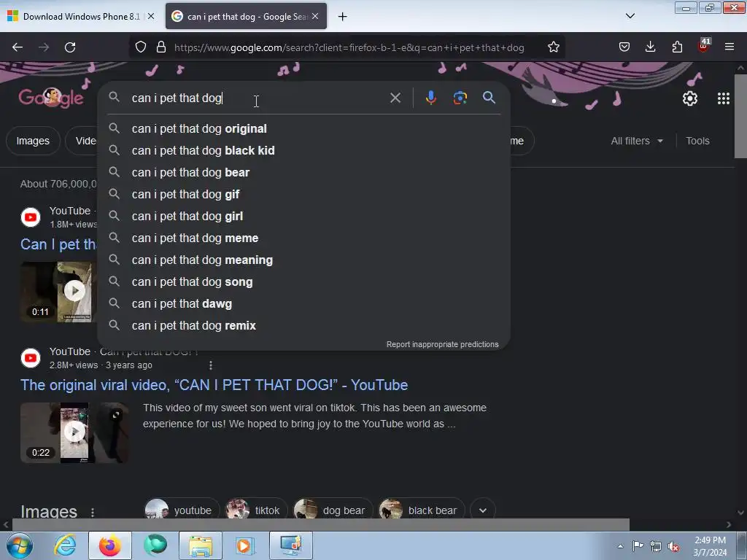Search by image with Google Lens icon
The width and height of the screenshot is (747, 560).
460,98
